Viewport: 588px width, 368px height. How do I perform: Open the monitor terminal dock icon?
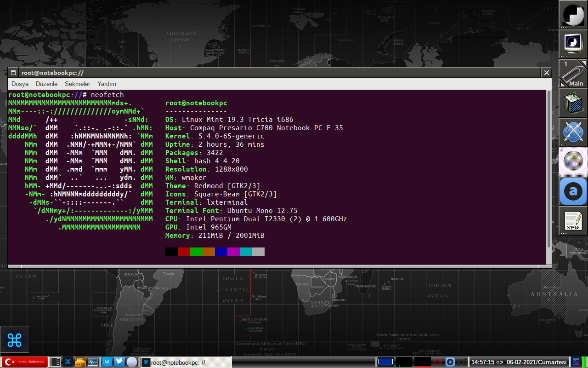(x=573, y=44)
